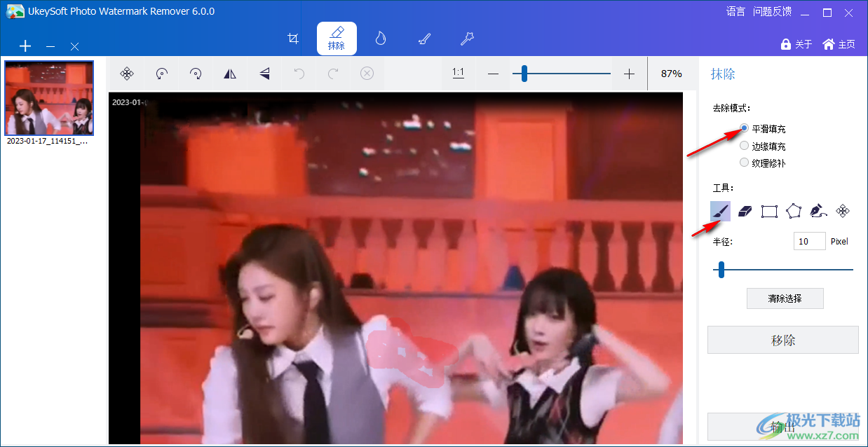Click the 87% zoom value
Screen dimensions: 868x447
(x=671, y=74)
